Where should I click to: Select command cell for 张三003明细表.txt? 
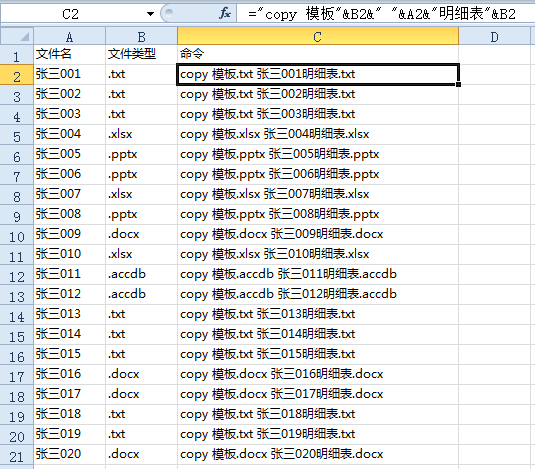pyautogui.click(x=318, y=114)
